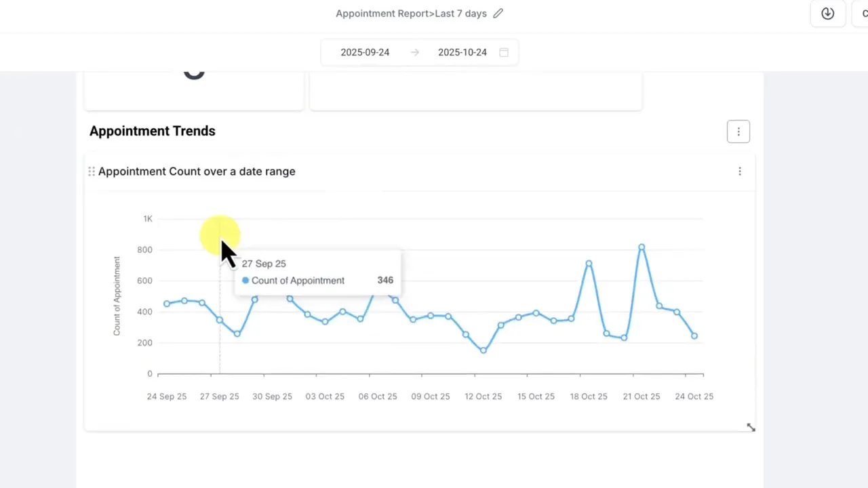
Task: Click the peak data point near 18 Oct
Action: click(x=589, y=264)
